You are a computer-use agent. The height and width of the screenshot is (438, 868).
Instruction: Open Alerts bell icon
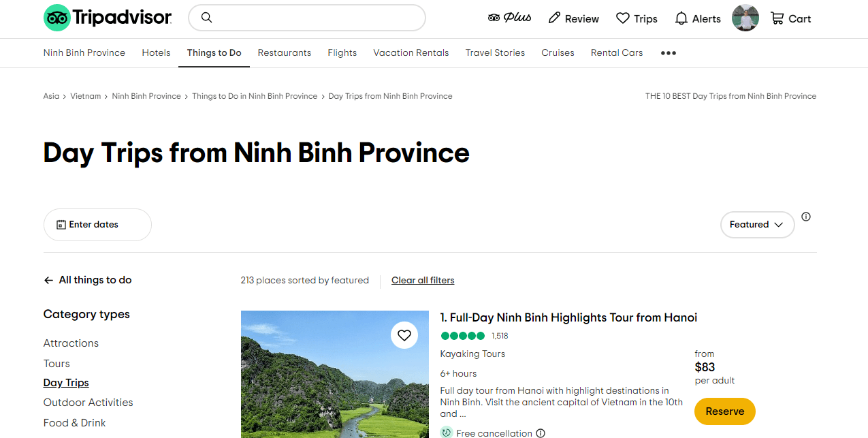[681, 18]
